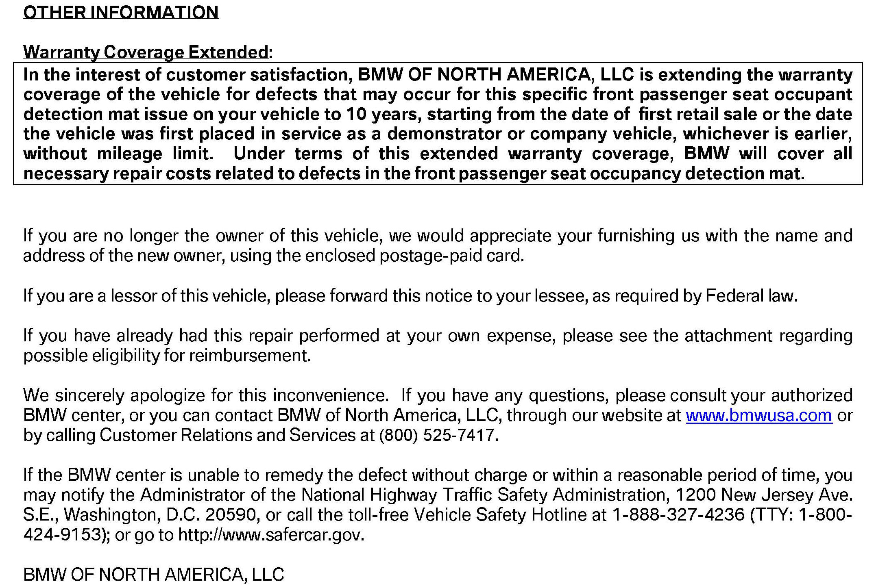Click the OTHER INFORMATION heading

point(121,12)
